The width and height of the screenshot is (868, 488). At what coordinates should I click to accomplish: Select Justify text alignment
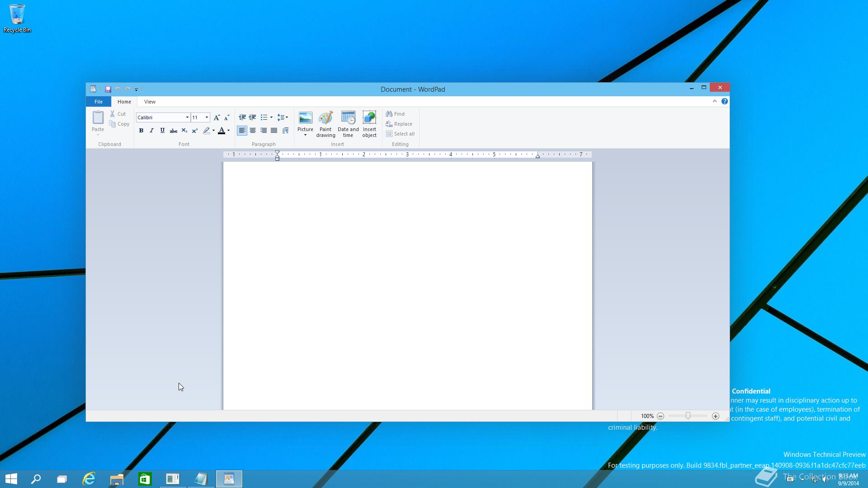coord(274,131)
